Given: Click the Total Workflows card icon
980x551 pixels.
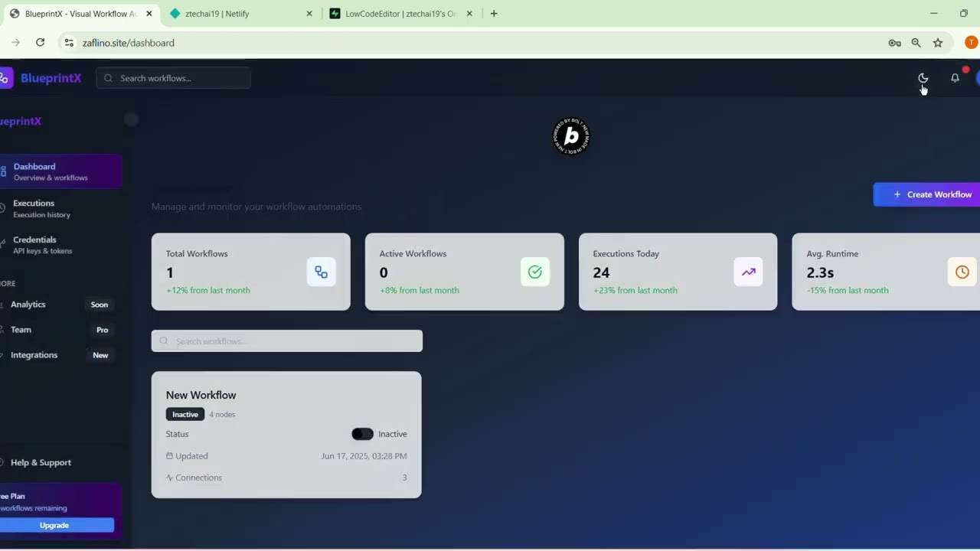Looking at the screenshot, I should (x=321, y=272).
